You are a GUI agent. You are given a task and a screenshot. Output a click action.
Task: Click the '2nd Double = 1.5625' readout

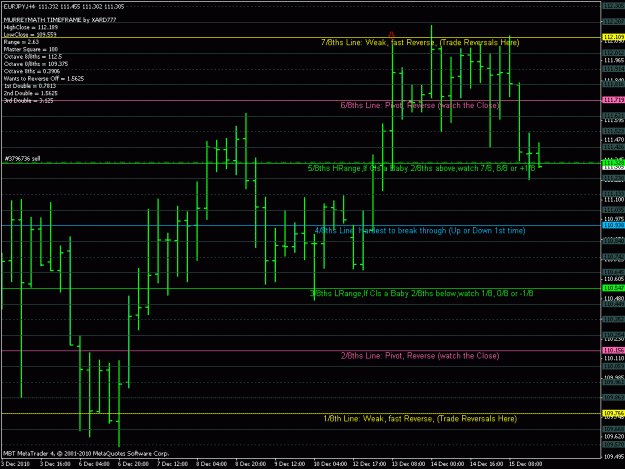(31, 93)
